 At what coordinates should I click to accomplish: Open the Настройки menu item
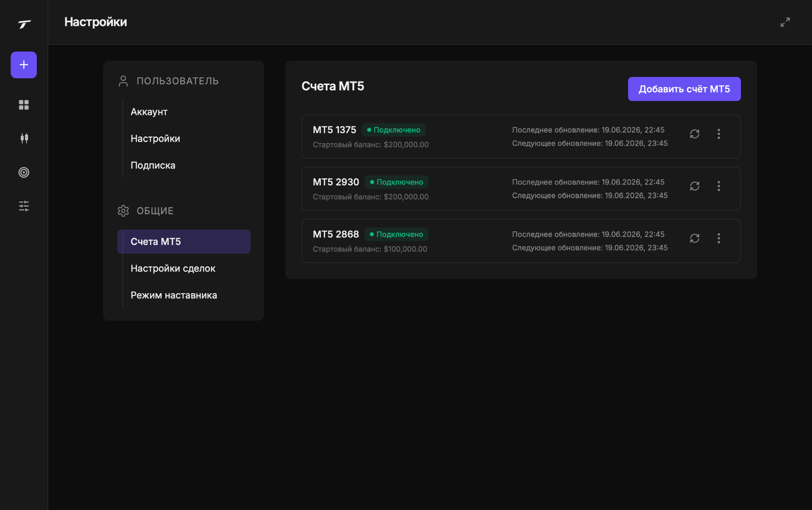[x=155, y=139]
